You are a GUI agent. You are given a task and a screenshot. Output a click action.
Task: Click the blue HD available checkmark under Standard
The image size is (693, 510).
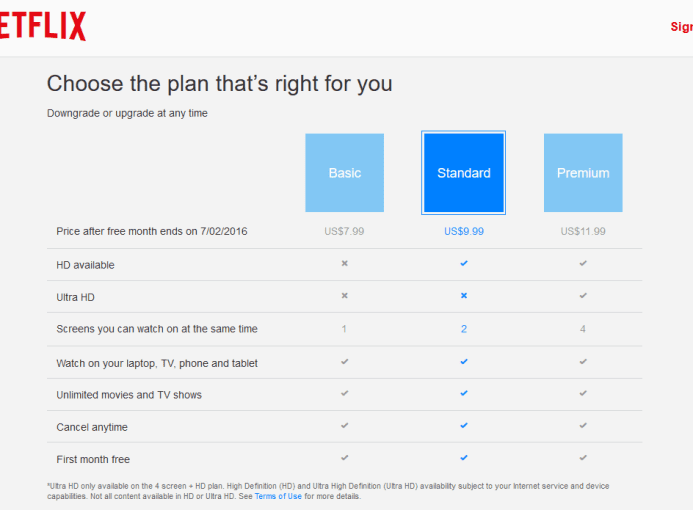[464, 263]
